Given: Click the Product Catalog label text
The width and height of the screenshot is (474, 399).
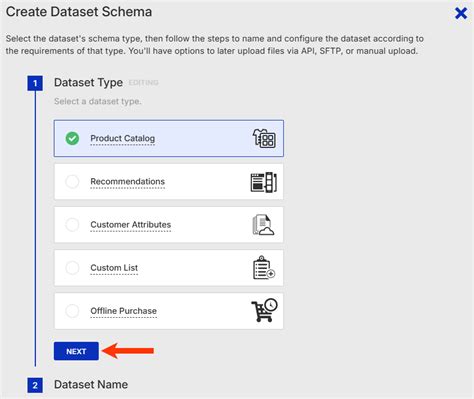Looking at the screenshot, I should 123,138.
